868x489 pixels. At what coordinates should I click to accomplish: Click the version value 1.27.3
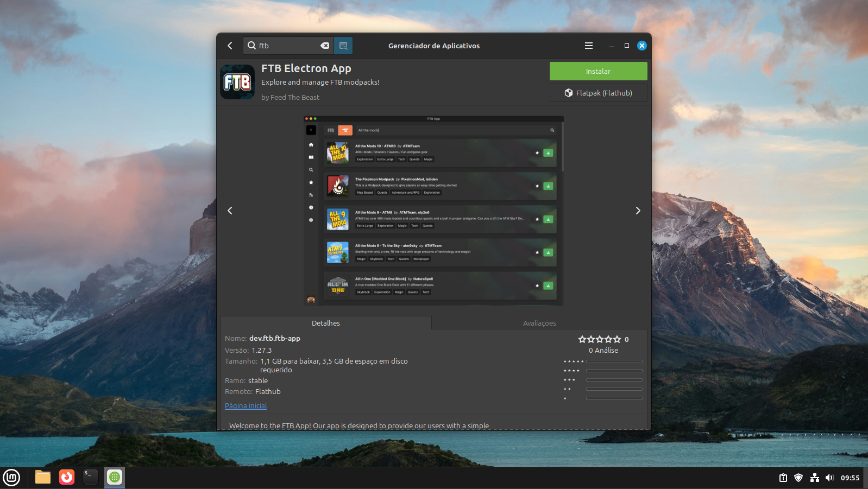[261, 350]
